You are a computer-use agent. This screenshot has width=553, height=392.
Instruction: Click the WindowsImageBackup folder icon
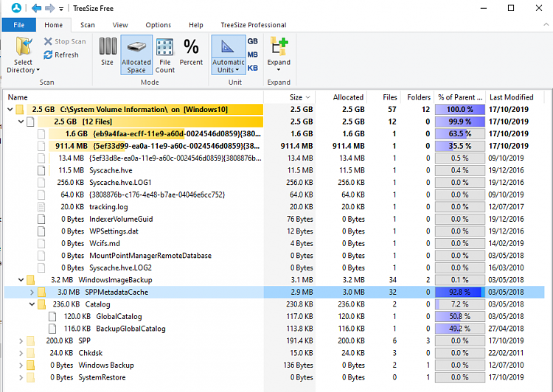tap(31, 280)
